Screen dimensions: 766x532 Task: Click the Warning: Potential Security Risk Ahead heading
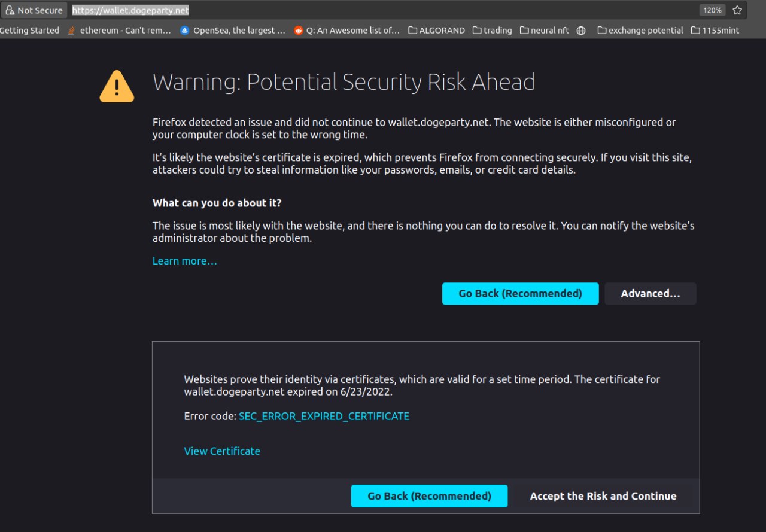pos(344,82)
